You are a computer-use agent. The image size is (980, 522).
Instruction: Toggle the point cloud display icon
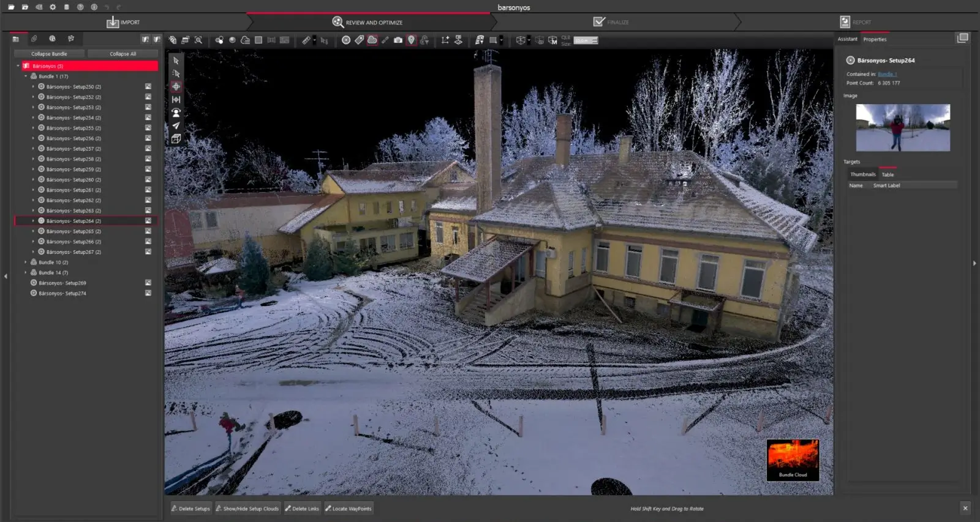click(372, 40)
